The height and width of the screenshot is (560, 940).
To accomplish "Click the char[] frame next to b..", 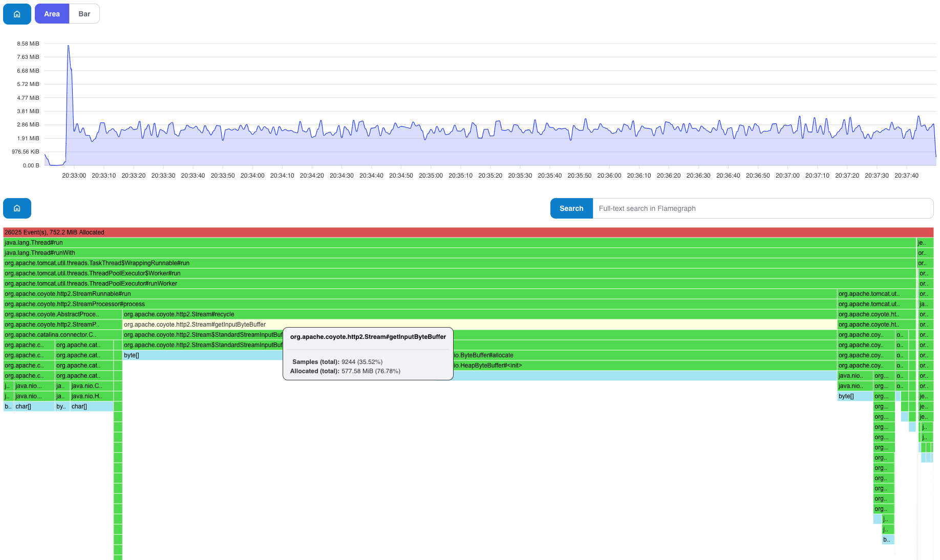I will point(34,406).
